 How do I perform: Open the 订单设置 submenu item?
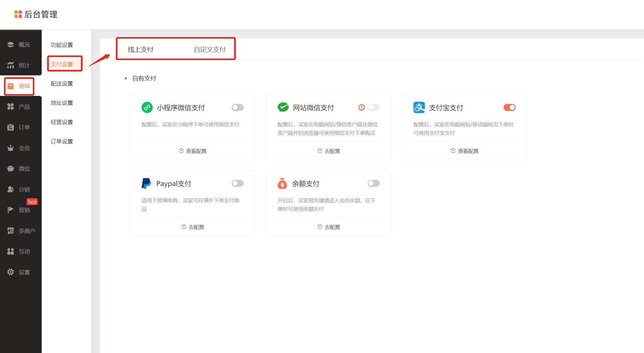click(62, 141)
